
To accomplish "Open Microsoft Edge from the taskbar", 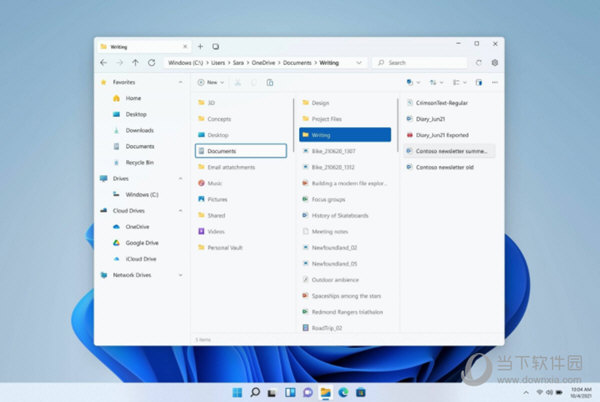I will pyautogui.click(x=343, y=392).
